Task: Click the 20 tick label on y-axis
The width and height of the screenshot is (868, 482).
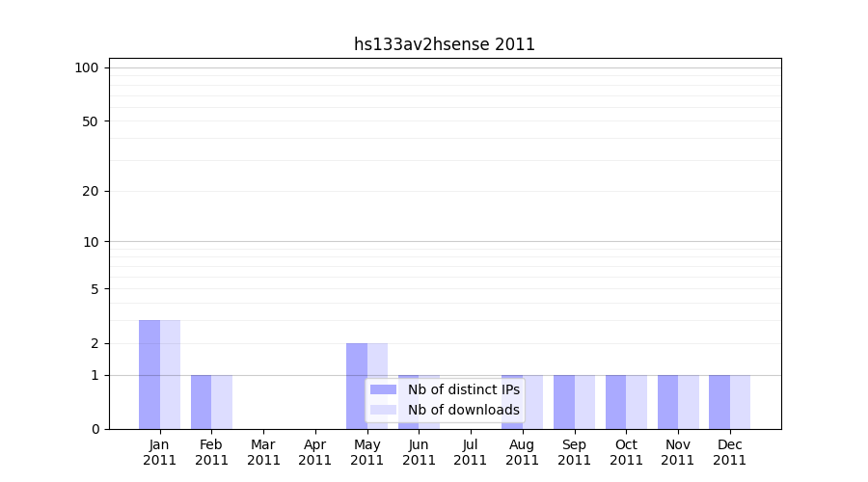Action: coord(91,191)
